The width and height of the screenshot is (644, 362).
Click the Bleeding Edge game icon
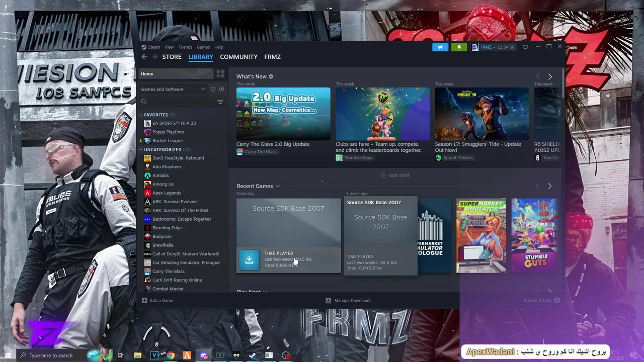point(147,228)
